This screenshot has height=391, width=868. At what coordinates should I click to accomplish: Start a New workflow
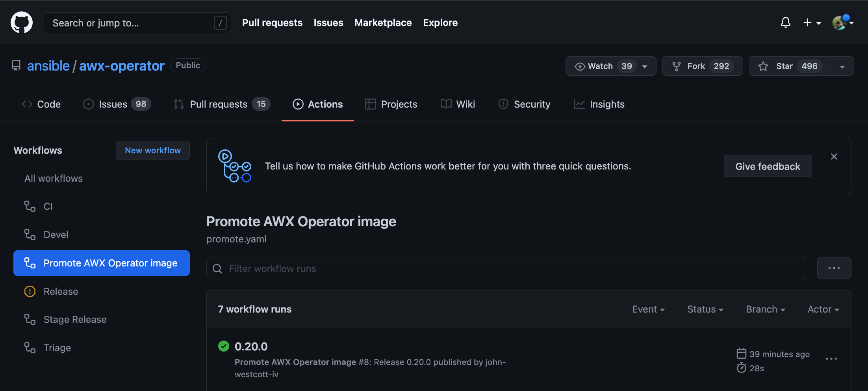[x=153, y=150]
